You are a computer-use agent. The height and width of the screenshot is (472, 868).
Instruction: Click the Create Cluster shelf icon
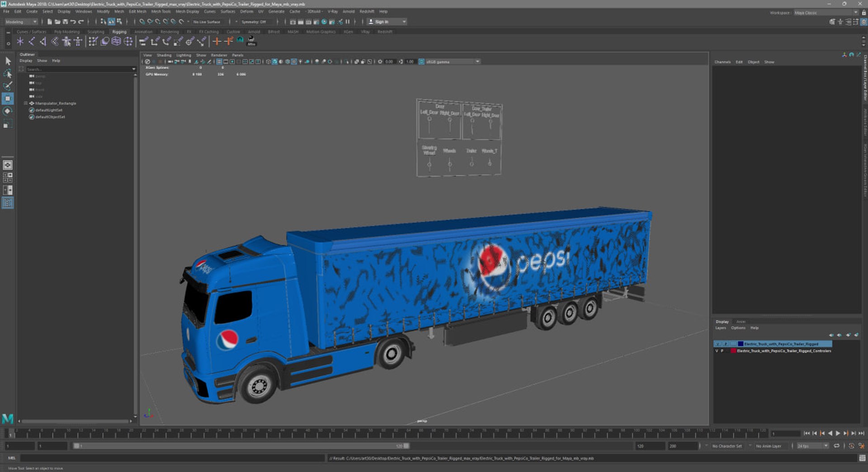(128, 42)
